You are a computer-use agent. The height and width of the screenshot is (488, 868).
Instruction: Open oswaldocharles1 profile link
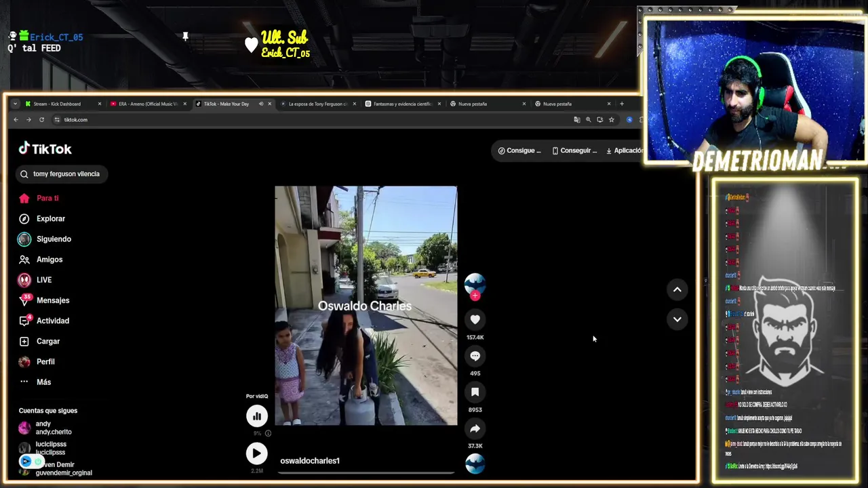310,460
